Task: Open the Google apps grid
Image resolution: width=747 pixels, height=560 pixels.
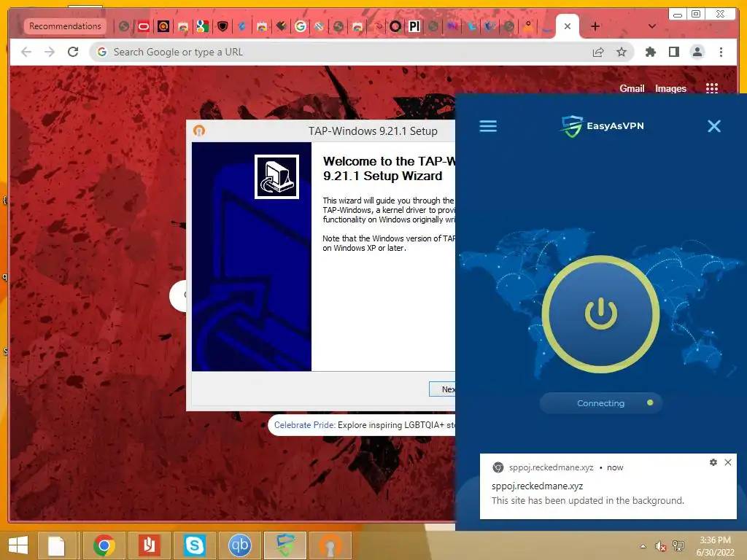Action: pyautogui.click(x=711, y=88)
